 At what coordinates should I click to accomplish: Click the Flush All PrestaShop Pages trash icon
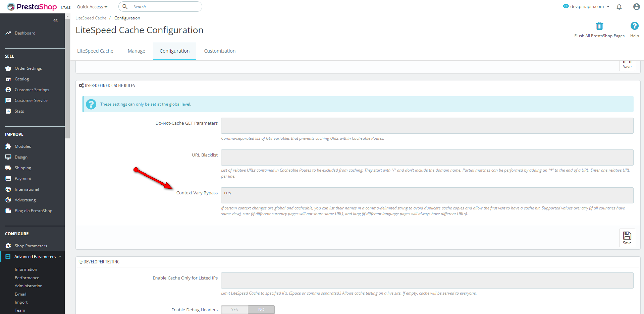click(599, 26)
